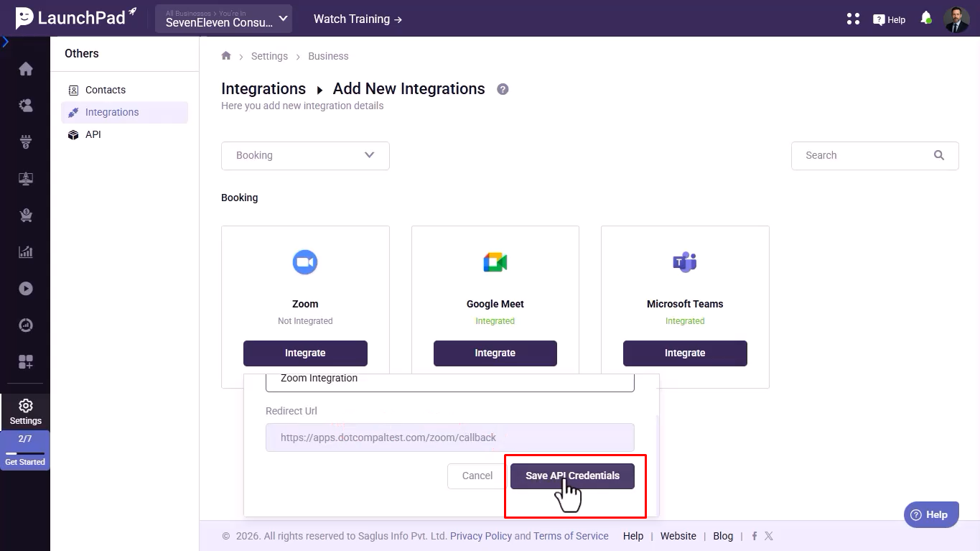980x551 pixels.
Task: Select API in the Others menu
Action: 93,134
